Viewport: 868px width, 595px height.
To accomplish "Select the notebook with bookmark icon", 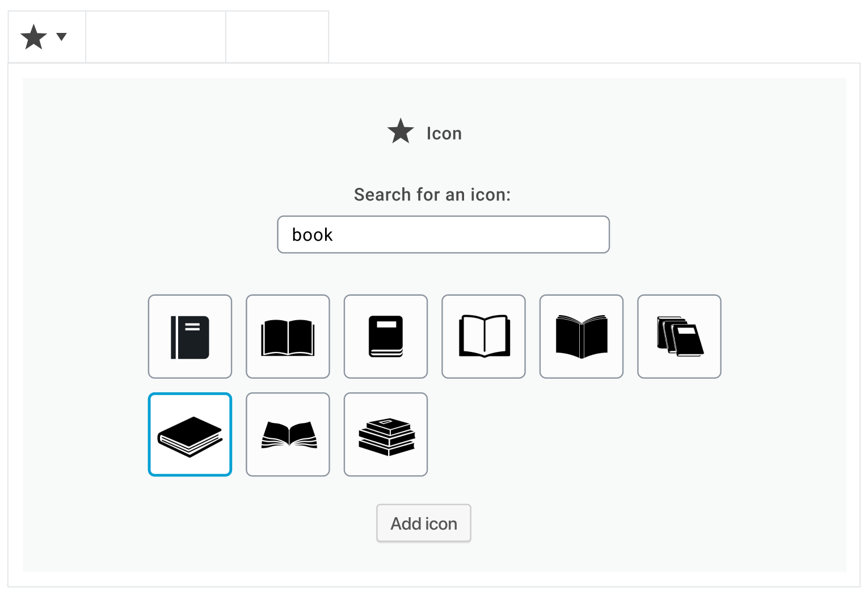I will point(189,336).
